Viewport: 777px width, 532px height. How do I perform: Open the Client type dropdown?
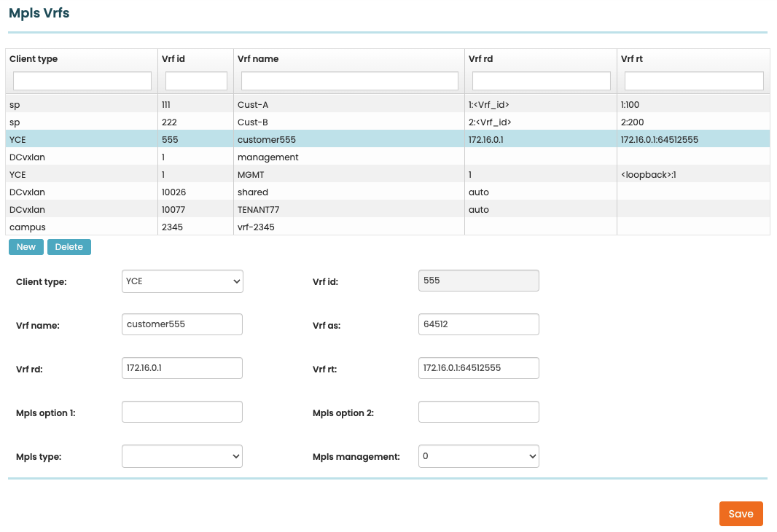tap(182, 281)
